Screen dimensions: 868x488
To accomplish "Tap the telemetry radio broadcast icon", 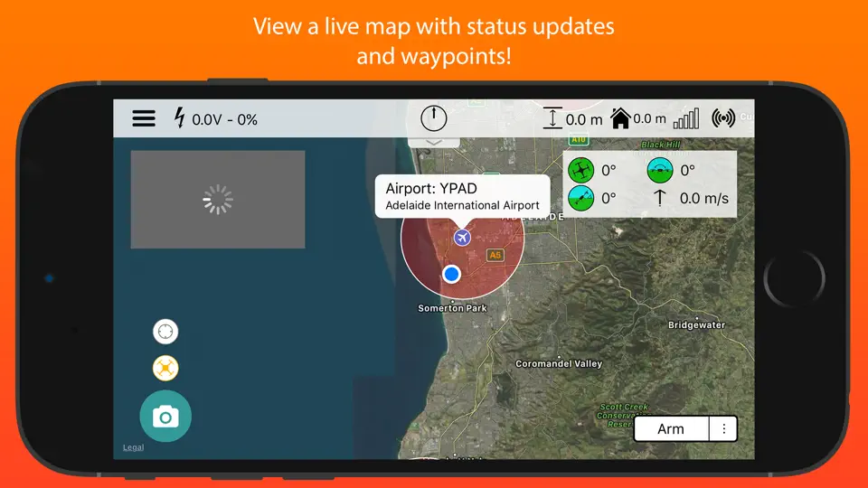I will 723,117.
